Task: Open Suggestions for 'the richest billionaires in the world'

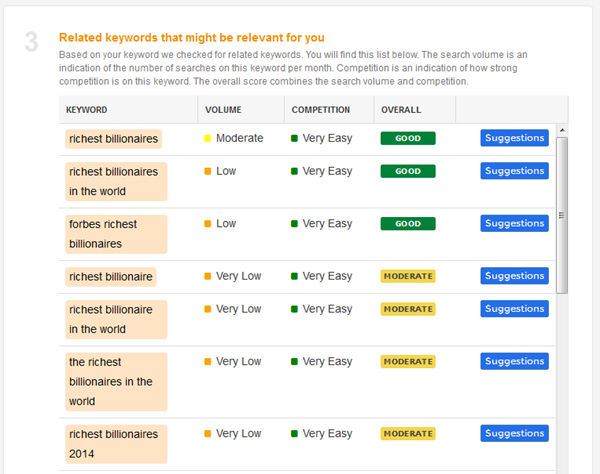Action: coord(514,361)
